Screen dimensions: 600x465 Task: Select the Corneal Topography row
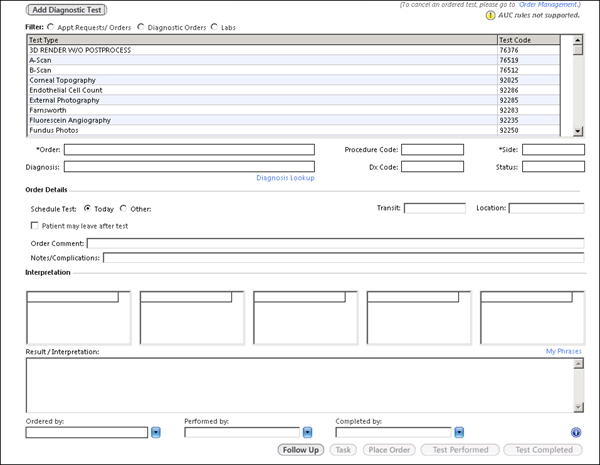(294, 80)
